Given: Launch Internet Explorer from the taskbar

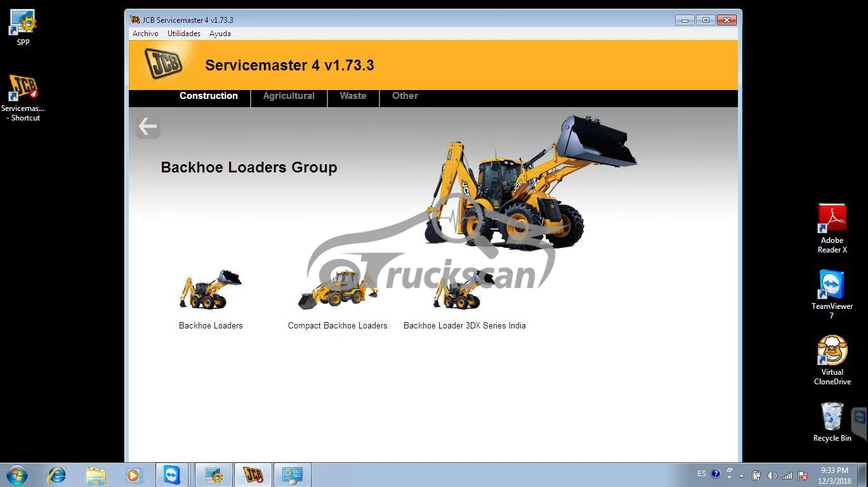Looking at the screenshot, I should point(56,475).
